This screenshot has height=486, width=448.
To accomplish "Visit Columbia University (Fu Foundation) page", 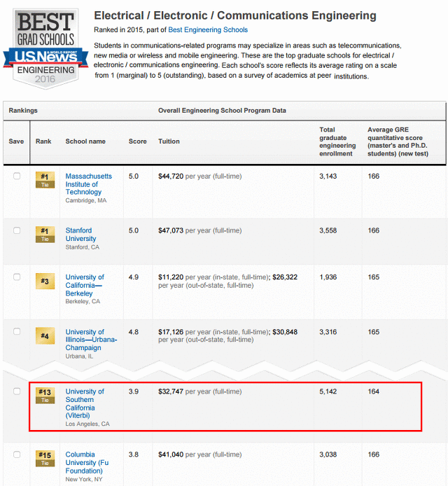I will [x=87, y=462].
